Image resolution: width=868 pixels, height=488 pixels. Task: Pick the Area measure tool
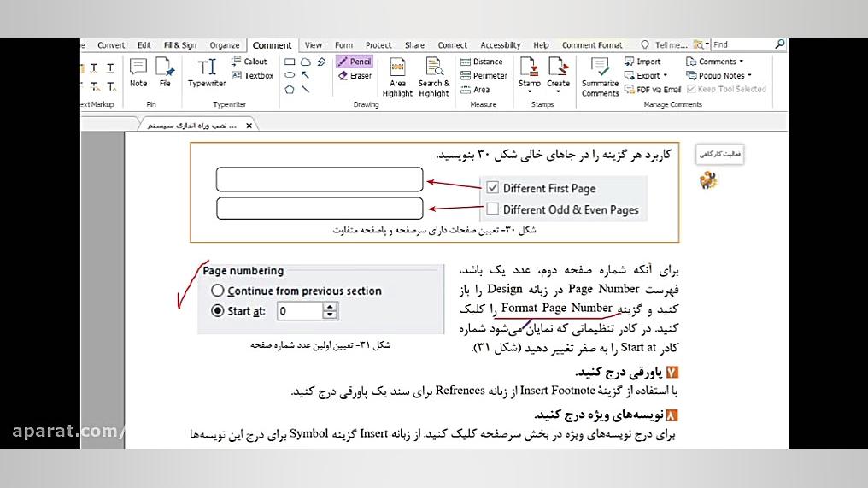(475, 90)
